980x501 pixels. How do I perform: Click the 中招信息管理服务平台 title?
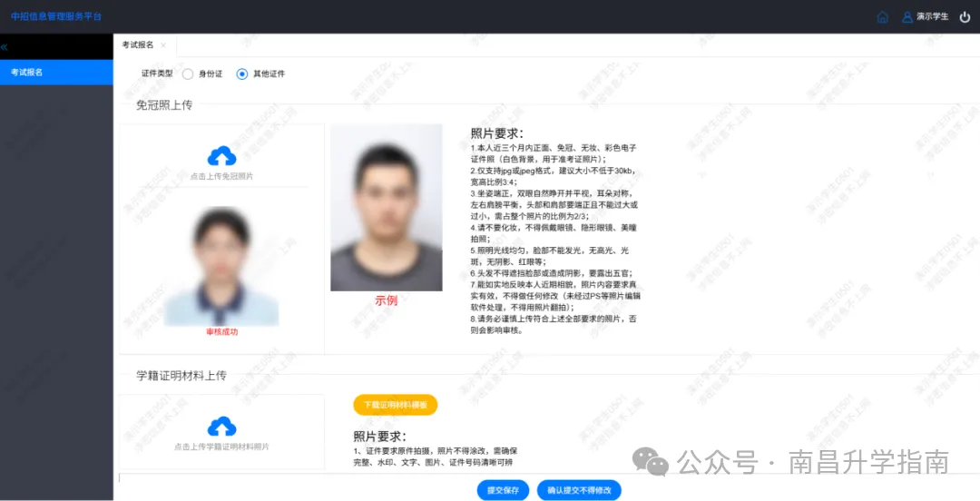point(56,16)
